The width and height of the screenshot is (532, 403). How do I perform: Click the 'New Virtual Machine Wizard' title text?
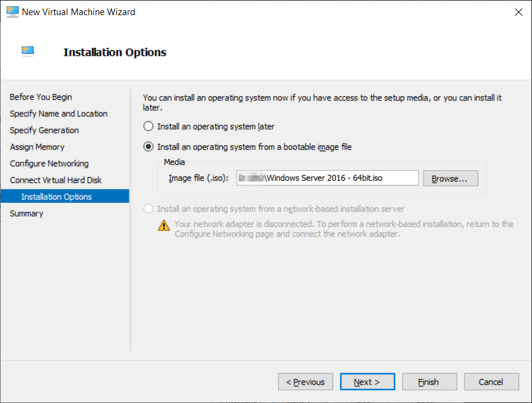coord(79,12)
